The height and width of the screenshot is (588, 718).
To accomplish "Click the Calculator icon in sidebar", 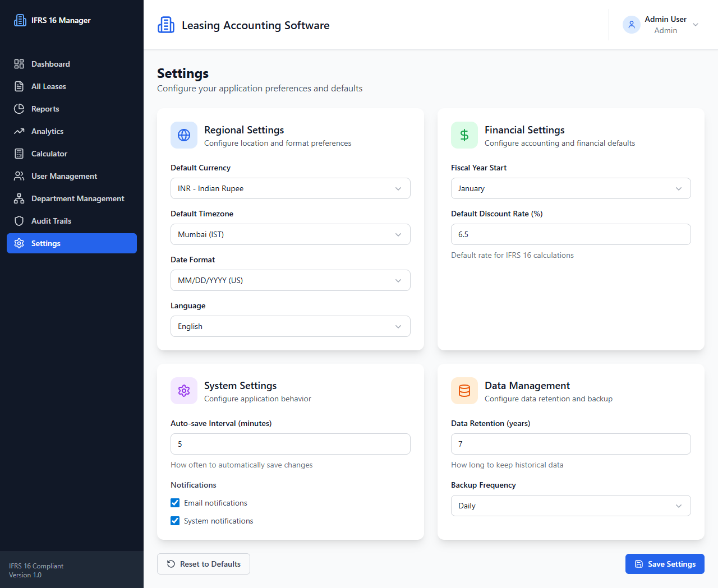I will [19, 154].
